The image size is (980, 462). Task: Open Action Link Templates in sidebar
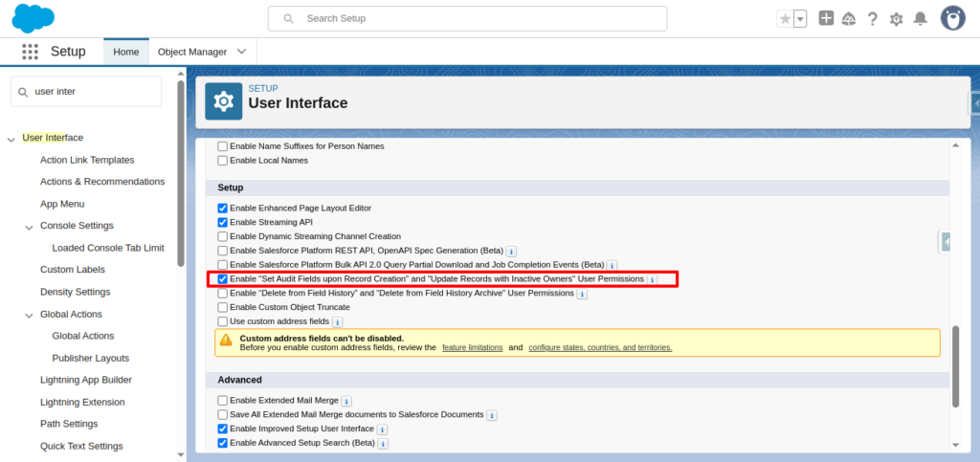(87, 160)
